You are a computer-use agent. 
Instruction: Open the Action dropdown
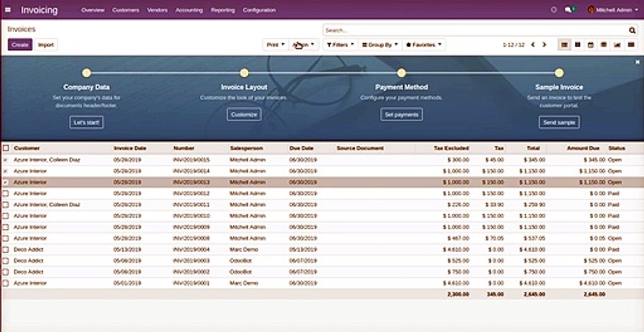(x=304, y=45)
